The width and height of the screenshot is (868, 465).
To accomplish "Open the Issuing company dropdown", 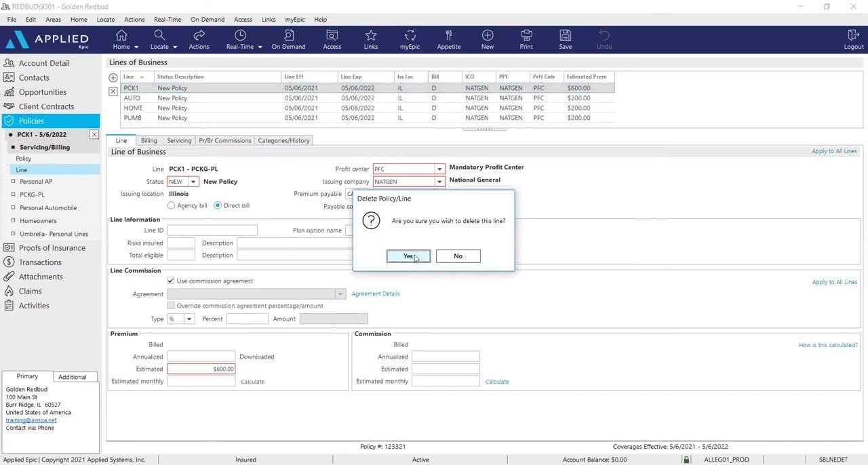I will click(x=439, y=182).
